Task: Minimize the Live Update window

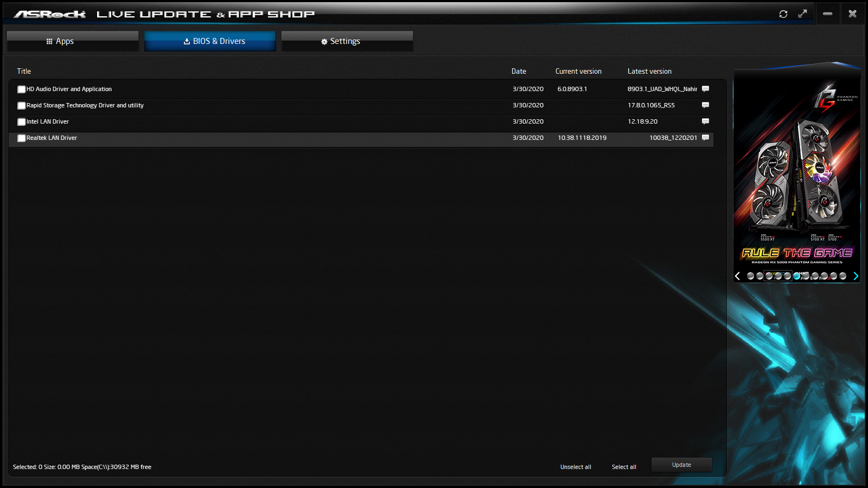Action: pyautogui.click(x=827, y=14)
